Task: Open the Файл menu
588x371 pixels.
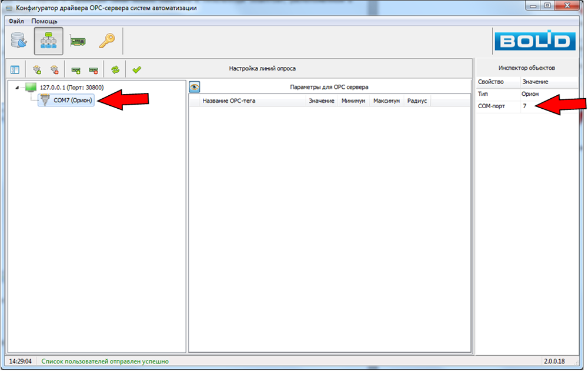Action: pyautogui.click(x=16, y=21)
